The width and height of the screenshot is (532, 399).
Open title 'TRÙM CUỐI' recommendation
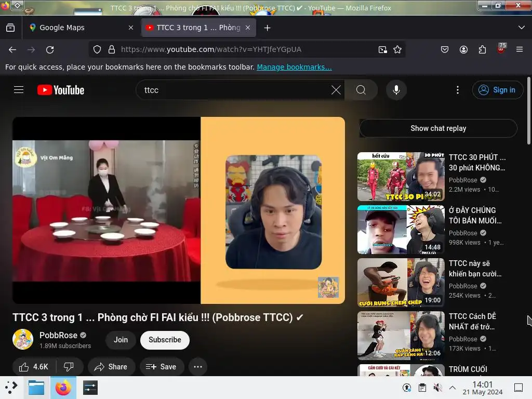click(x=468, y=369)
